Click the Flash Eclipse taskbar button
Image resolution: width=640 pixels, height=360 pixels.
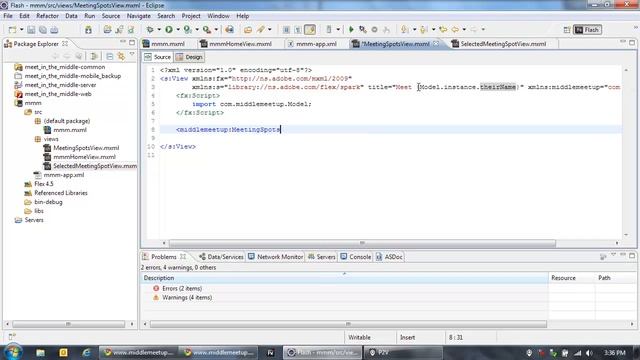322,352
